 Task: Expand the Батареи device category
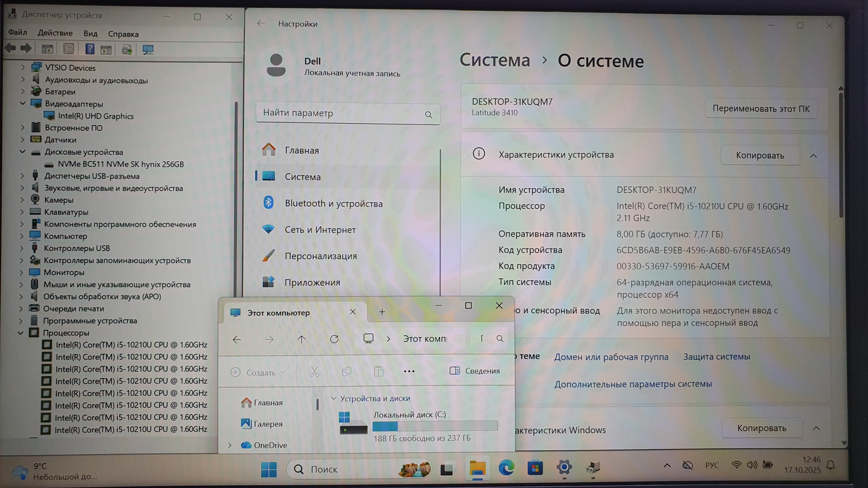(x=23, y=91)
